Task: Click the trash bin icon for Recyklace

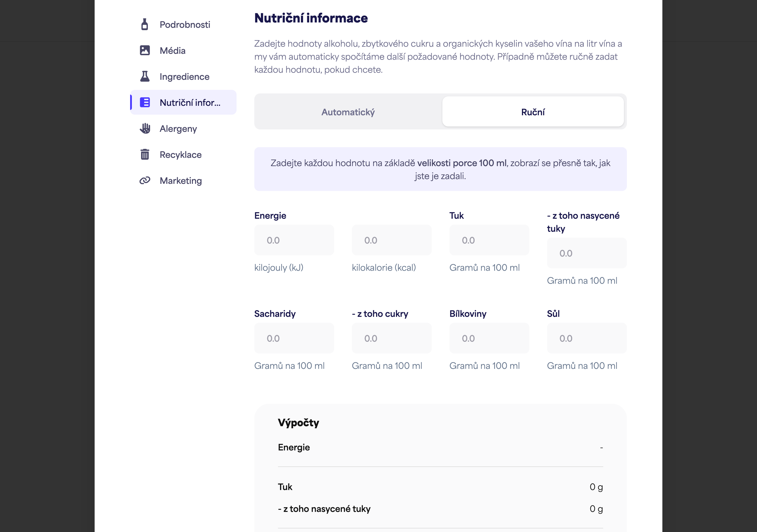Action: [x=145, y=154]
